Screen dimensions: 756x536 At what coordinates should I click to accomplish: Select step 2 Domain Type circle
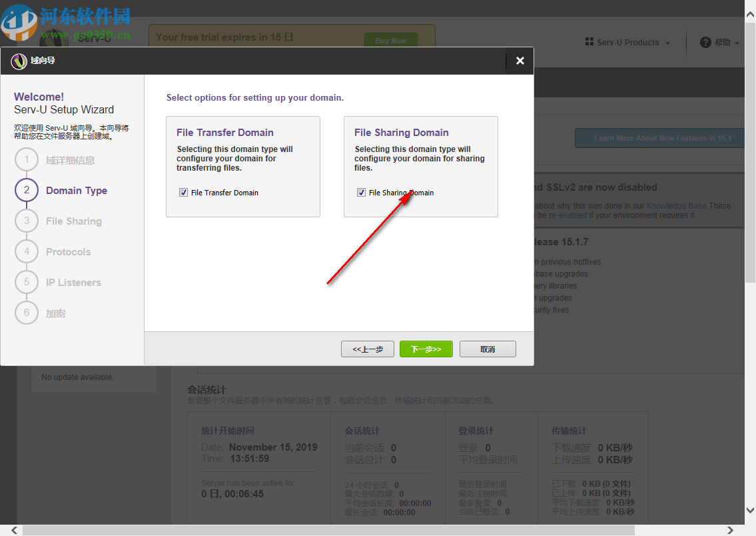[x=27, y=190]
